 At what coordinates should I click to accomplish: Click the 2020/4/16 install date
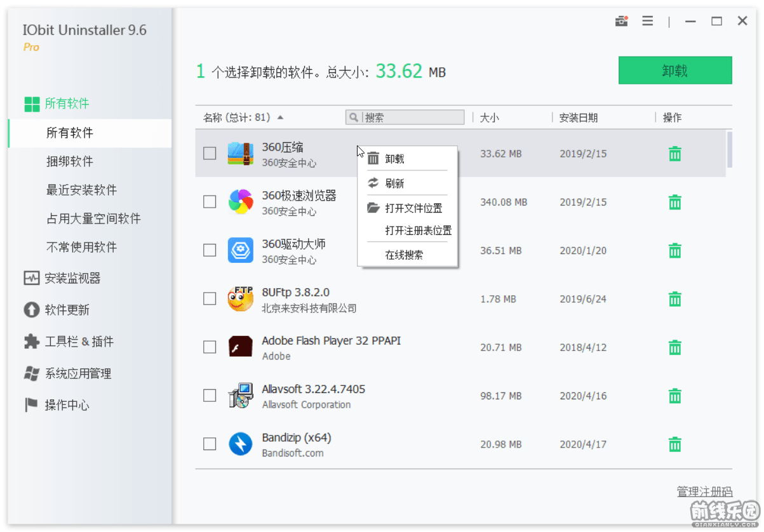pyautogui.click(x=583, y=396)
